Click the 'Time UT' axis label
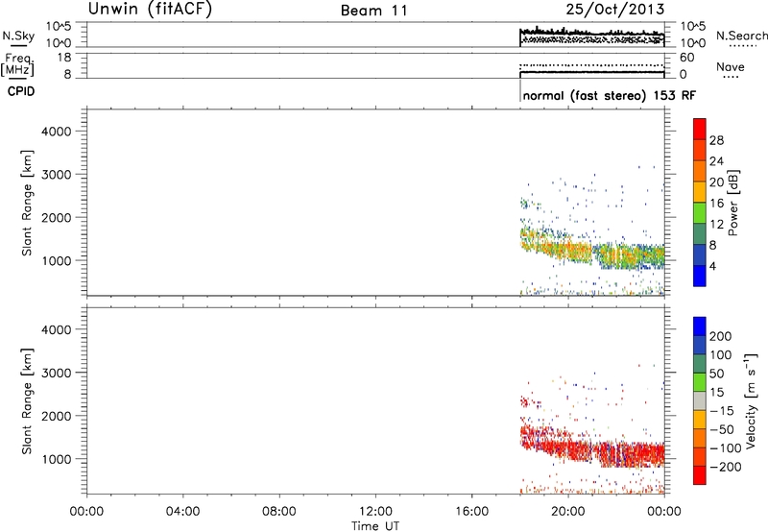The height and width of the screenshot is (532, 768). [x=375, y=526]
